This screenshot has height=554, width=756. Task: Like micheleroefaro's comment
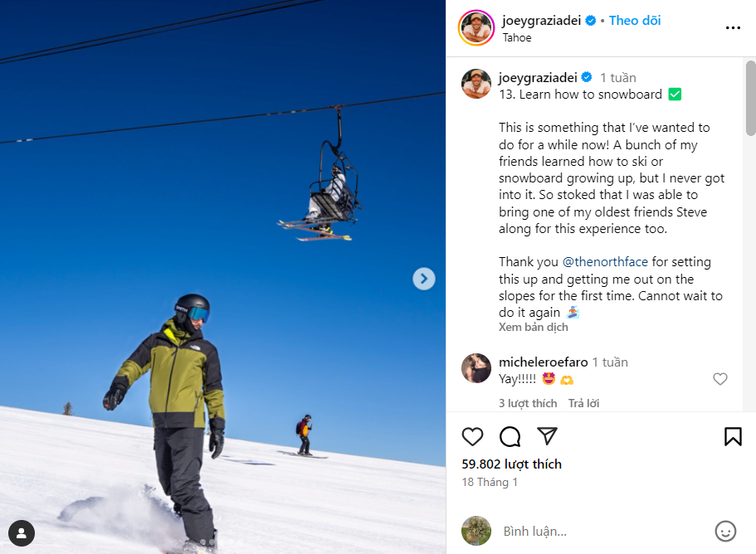point(719,379)
